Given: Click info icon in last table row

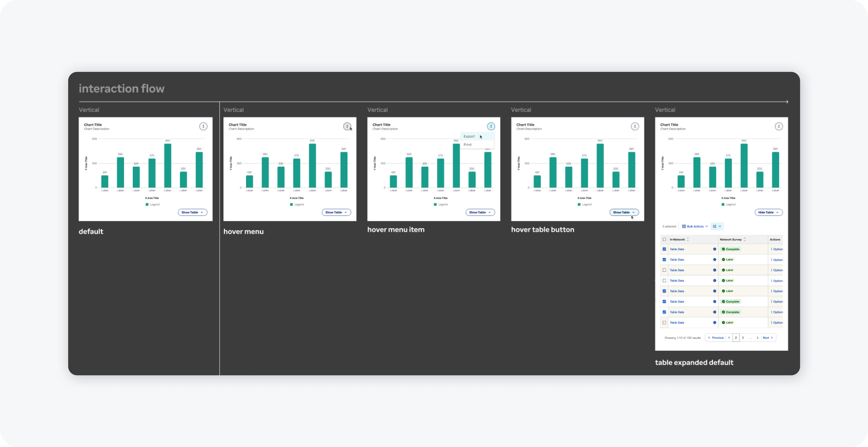Looking at the screenshot, I should point(714,323).
